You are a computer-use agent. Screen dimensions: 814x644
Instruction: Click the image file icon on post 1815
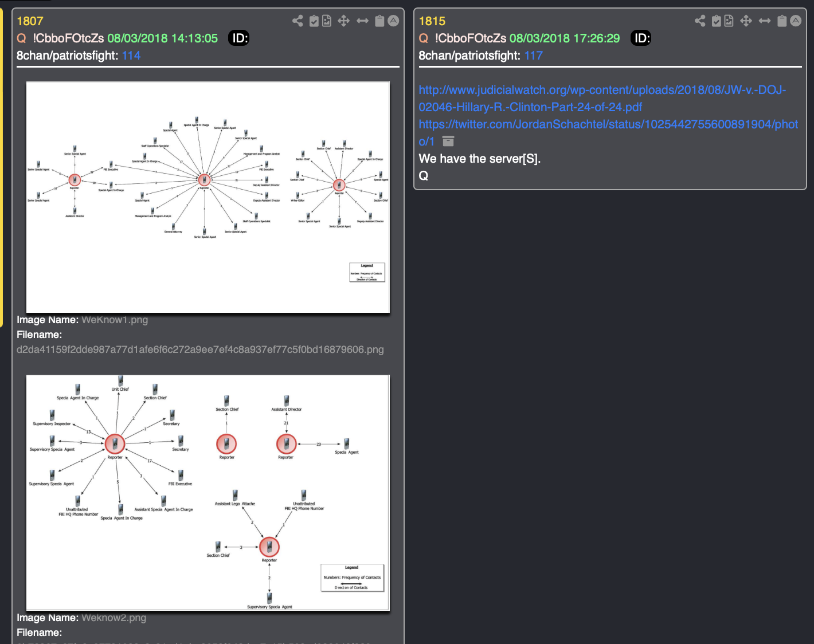[729, 21]
